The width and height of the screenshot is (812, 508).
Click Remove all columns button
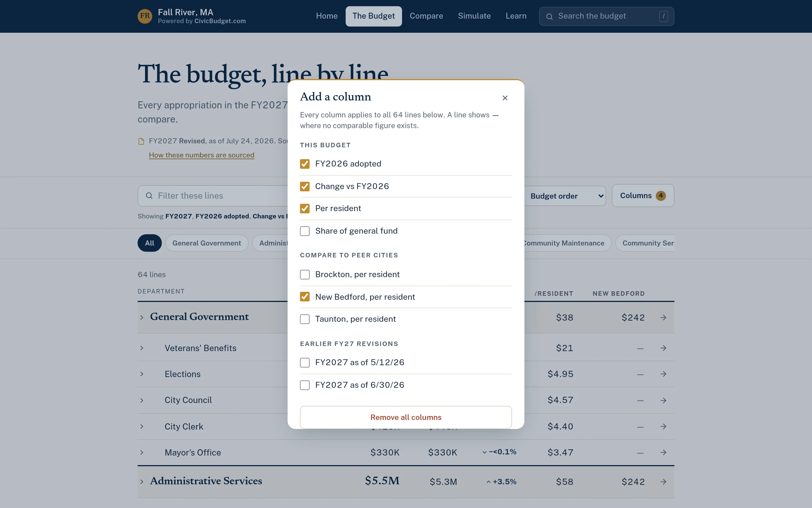click(x=406, y=417)
